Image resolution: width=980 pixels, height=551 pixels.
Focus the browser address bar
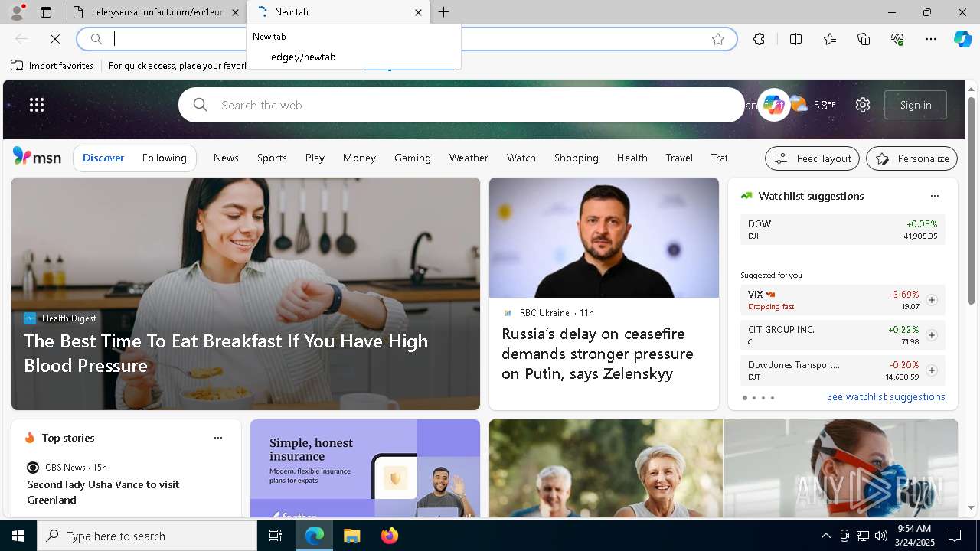[407, 39]
